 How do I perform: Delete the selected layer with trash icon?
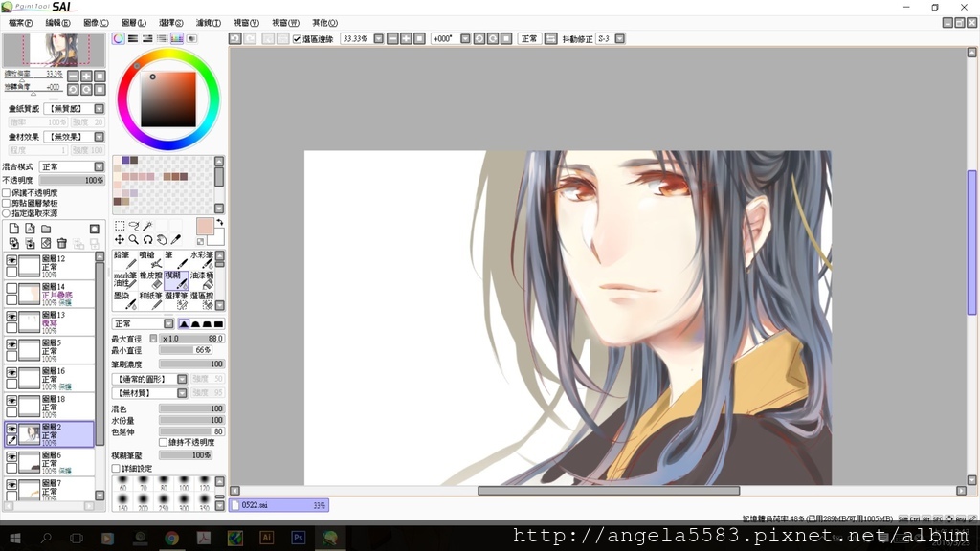(62, 243)
